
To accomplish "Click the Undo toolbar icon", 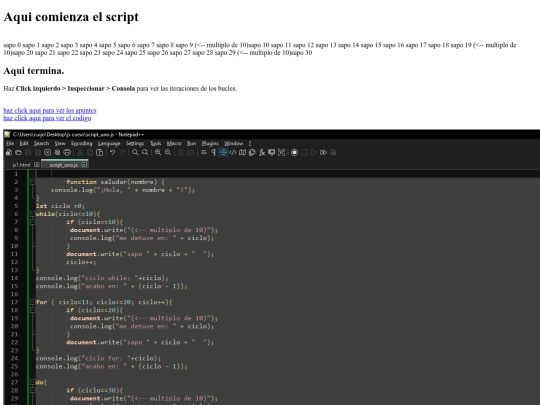I will pyautogui.click(x=112, y=152).
